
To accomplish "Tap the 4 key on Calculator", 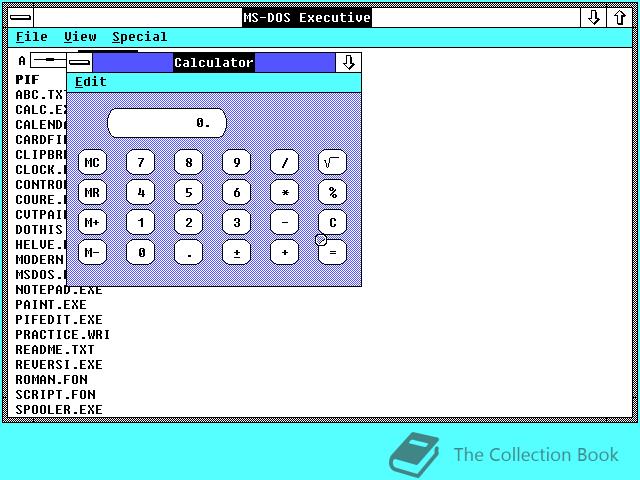I will click(140, 192).
